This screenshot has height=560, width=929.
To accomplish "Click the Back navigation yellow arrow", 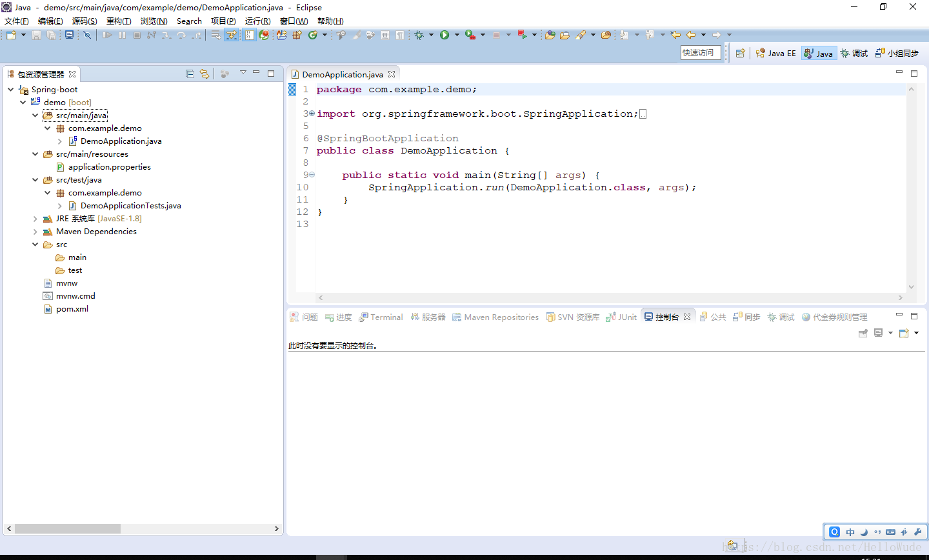I will 691,35.
